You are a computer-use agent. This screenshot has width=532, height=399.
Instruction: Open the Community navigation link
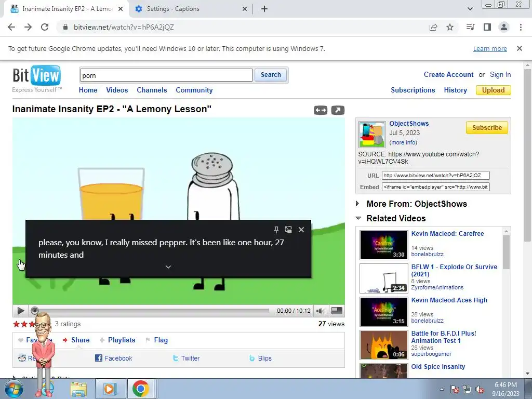(194, 90)
